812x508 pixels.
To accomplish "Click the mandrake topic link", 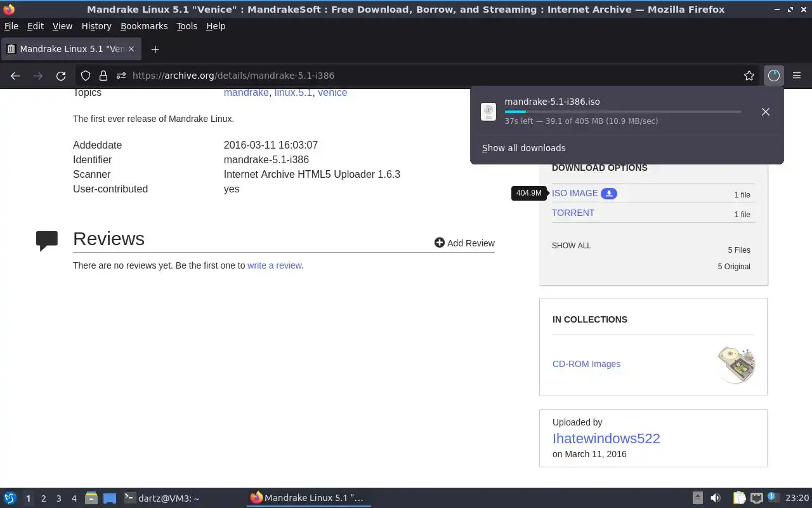I will coord(246,93).
